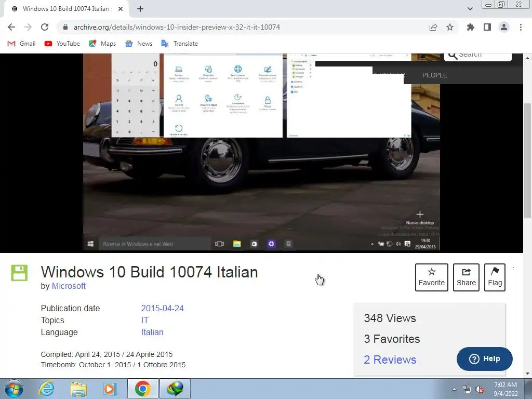Open the Microsoft creator link
Viewport: 532px width, 399px height.
[x=69, y=286]
